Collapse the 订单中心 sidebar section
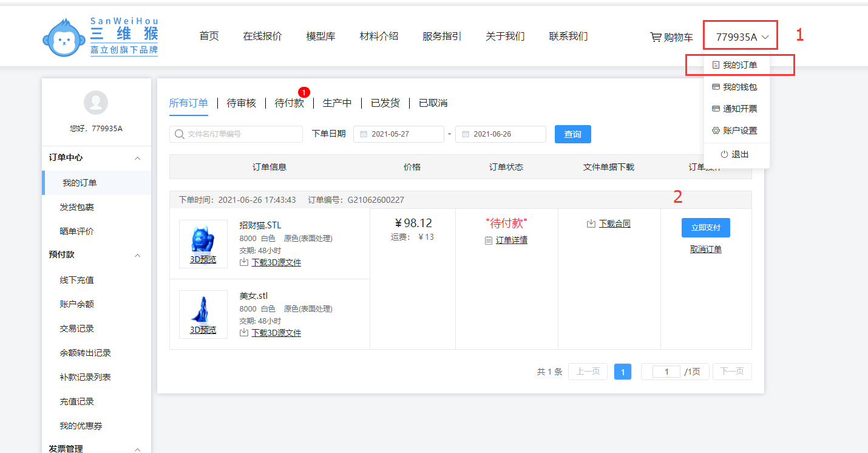This screenshot has height=453, width=868. click(x=137, y=158)
